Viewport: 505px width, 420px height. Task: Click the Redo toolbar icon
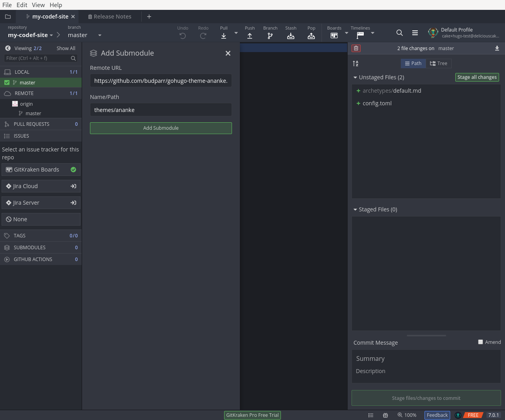(203, 36)
